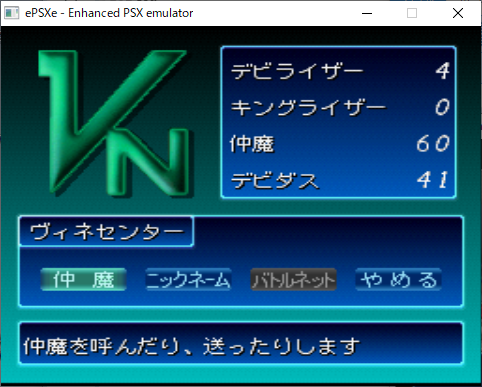Click the デビライザー value 4
Image resolution: width=482 pixels, height=387 pixels.
click(x=443, y=71)
